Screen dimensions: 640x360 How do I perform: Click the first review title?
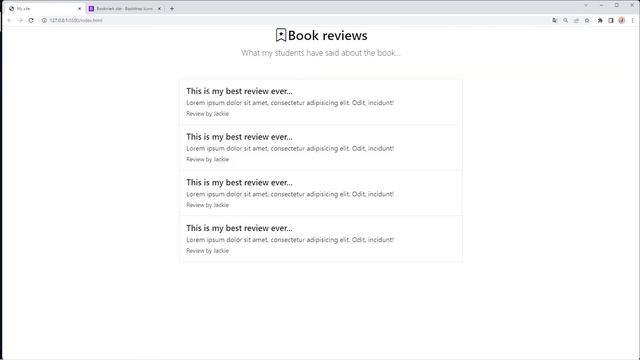point(239,91)
